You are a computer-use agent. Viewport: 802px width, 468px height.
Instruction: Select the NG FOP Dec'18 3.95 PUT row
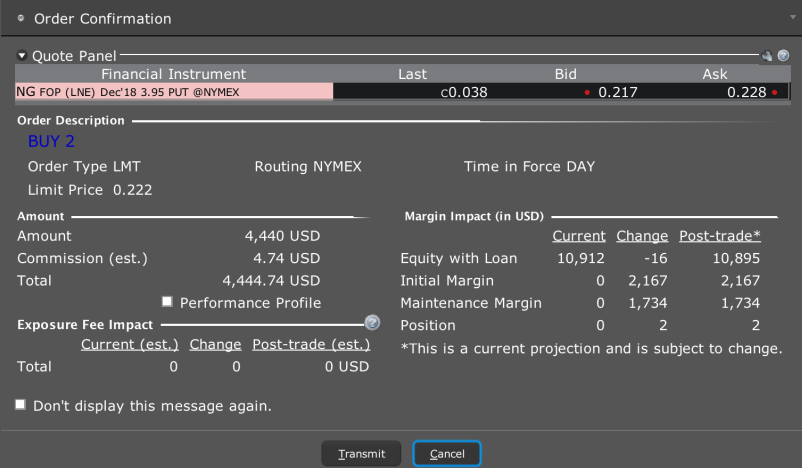point(402,92)
